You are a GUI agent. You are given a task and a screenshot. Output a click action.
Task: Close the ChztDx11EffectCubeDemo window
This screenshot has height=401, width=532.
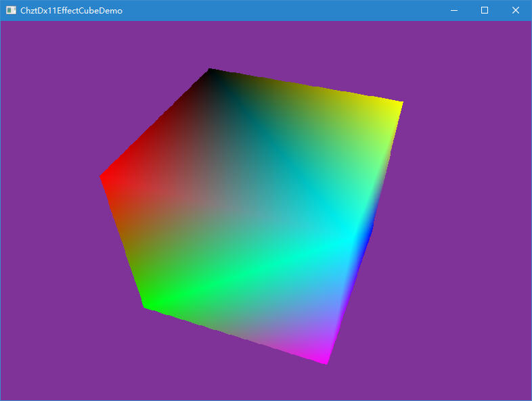[x=515, y=10]
